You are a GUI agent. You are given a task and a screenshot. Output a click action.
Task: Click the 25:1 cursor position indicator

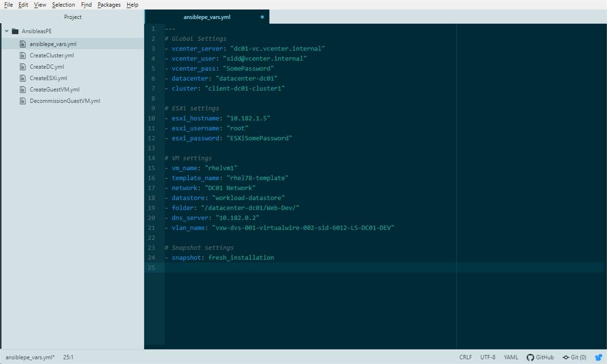[x=68, y=357]
